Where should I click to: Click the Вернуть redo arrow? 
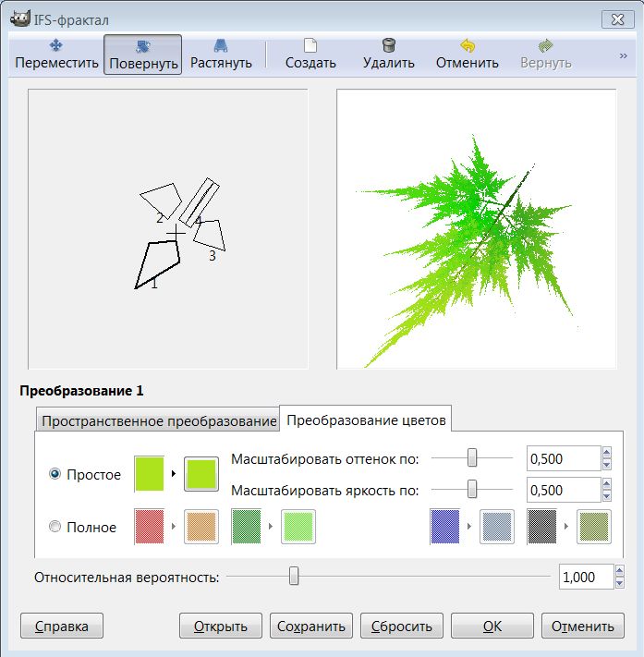[545, 55]
